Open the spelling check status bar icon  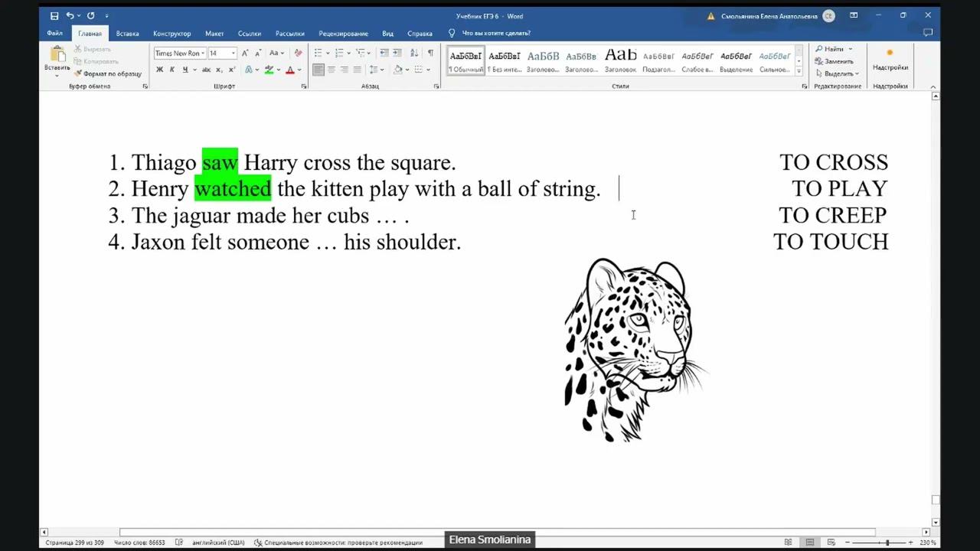tap(179, 543)
